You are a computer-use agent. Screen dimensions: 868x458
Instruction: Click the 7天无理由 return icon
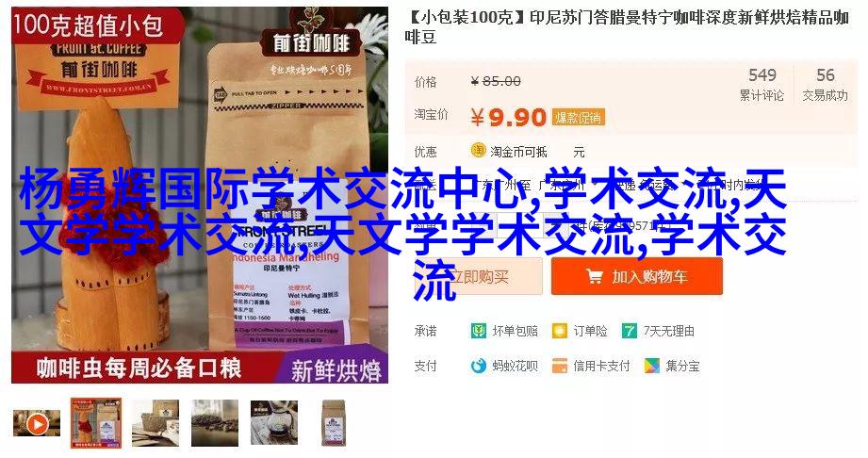630,331
